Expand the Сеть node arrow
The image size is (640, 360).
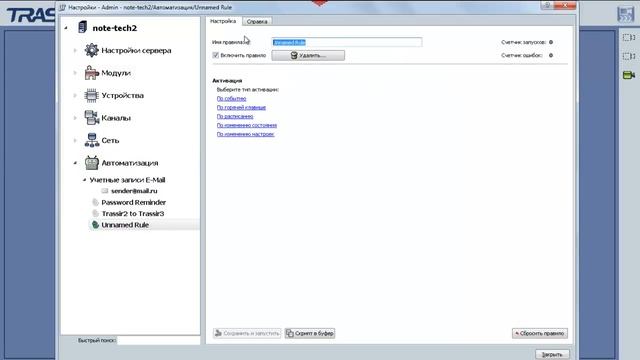75,140
